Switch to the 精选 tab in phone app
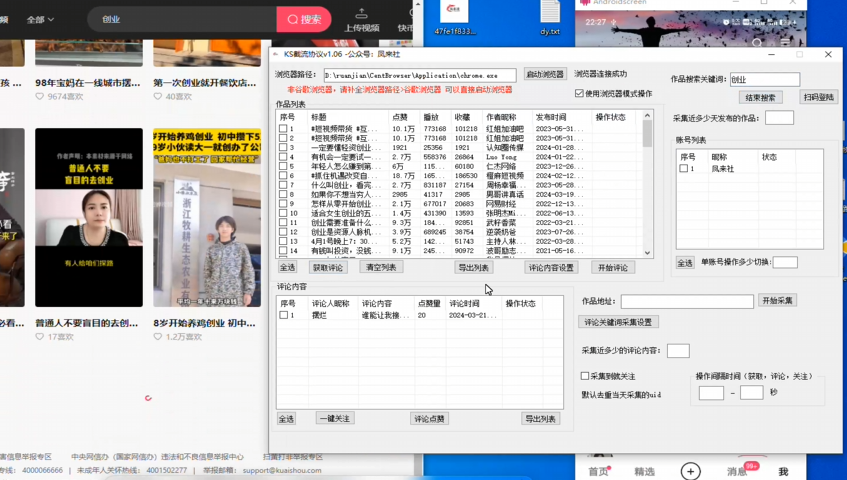Viewport: 847px width, 480px height. [644, 471]
